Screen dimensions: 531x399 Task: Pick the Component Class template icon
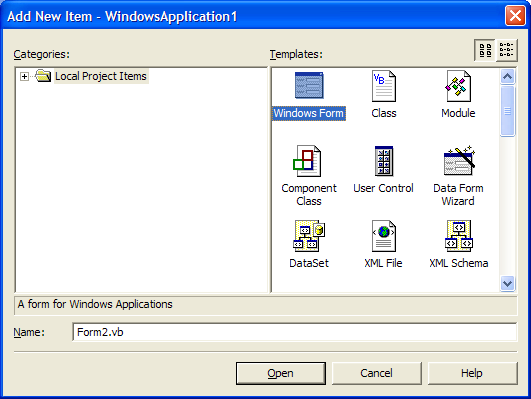[307, 161]
